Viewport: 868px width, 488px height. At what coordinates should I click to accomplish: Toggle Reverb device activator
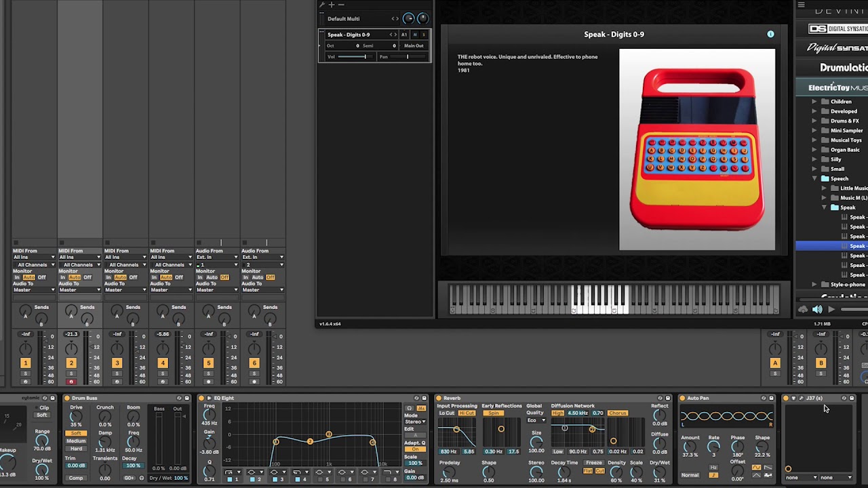tap(439, 398)
